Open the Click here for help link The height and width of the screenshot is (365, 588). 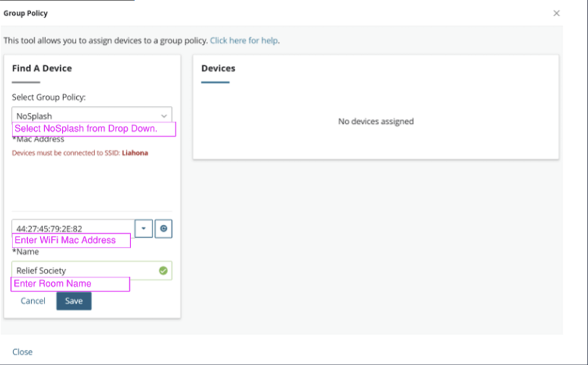(x=244, y=41)
